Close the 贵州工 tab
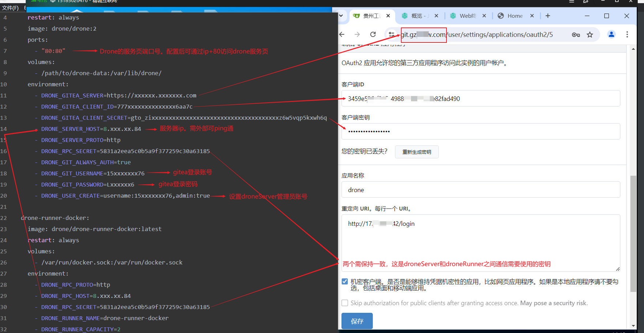644x333 pixels. (x=388, y=16)
